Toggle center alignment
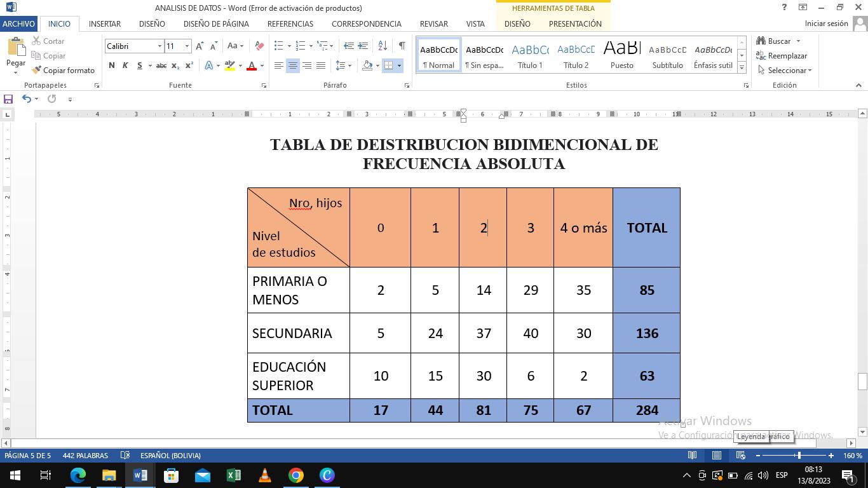This screenshot has width=868, height=488. click(293, 65)
